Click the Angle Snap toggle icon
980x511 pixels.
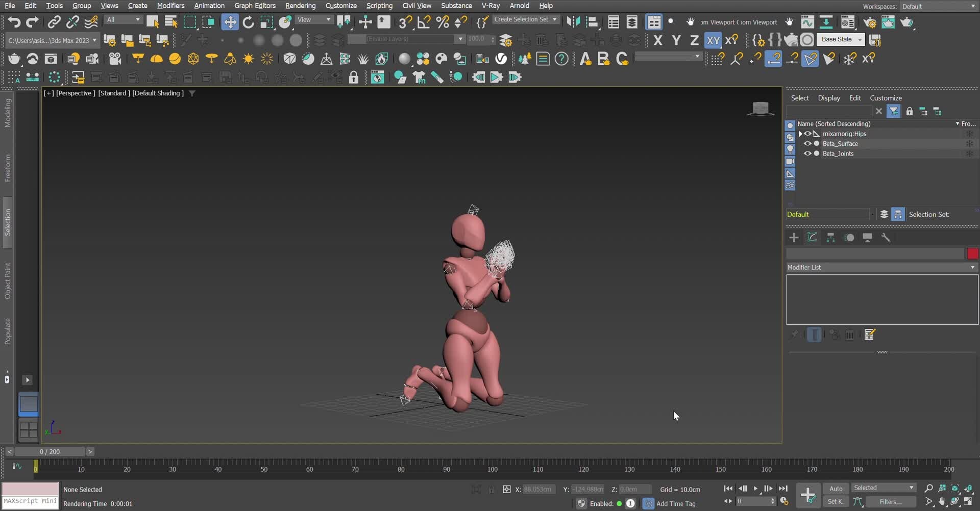pos(424,22)
